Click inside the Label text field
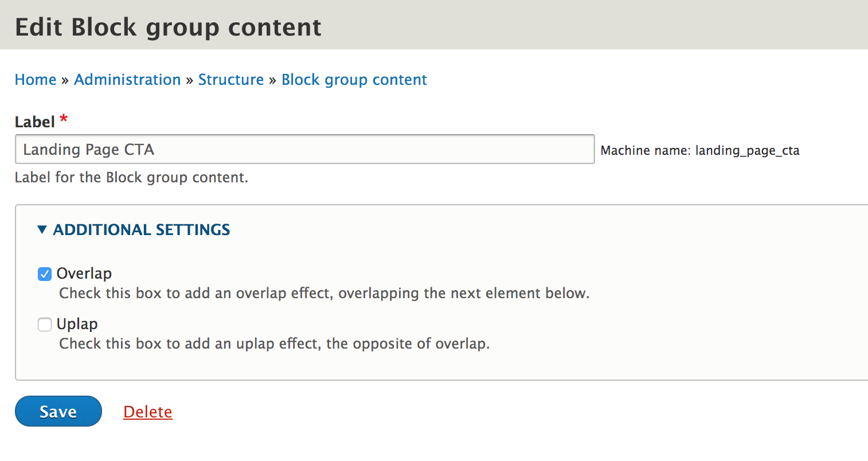The height and width of the screenshot is (461, 868). (x=304, y=149)
